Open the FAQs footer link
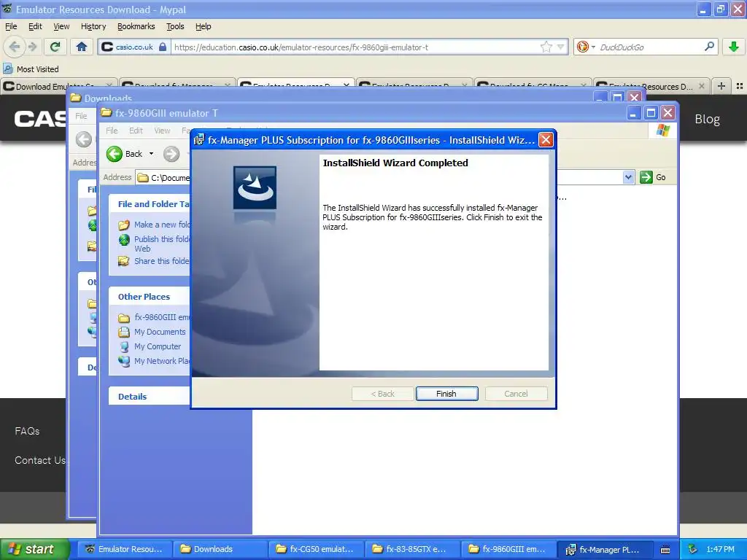The width and height of the screenshot is (747, 560). 27,431
